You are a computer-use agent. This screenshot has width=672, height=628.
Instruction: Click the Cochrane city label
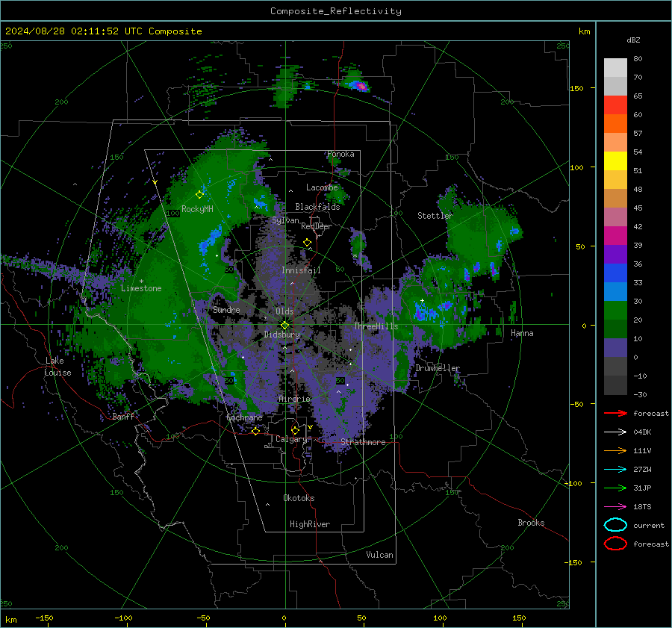pyautogui.click(x=244, y=417)
